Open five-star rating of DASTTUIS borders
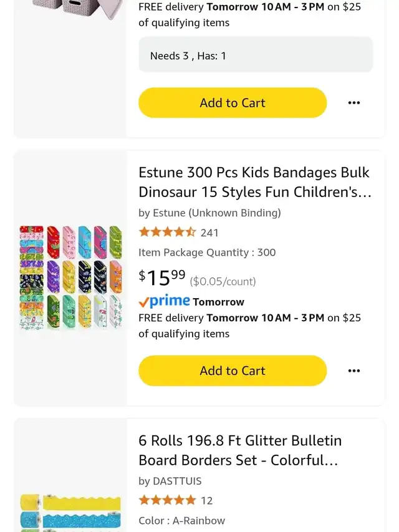399x532 pixels. pos(167,500)
